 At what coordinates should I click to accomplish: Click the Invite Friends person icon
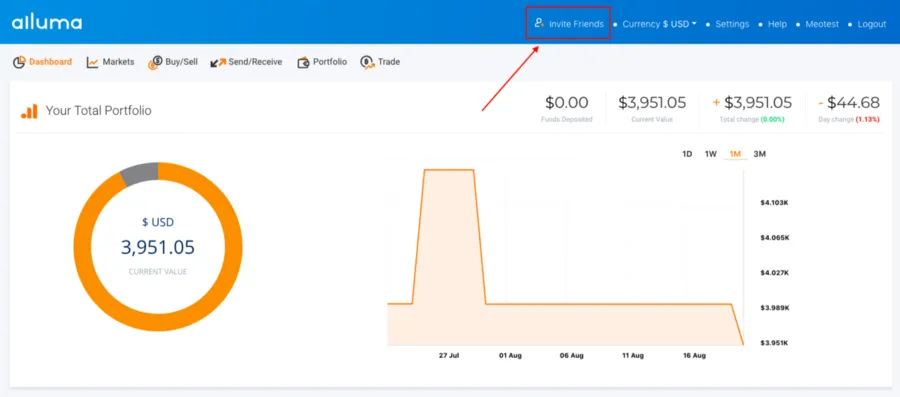pos(538,24)
